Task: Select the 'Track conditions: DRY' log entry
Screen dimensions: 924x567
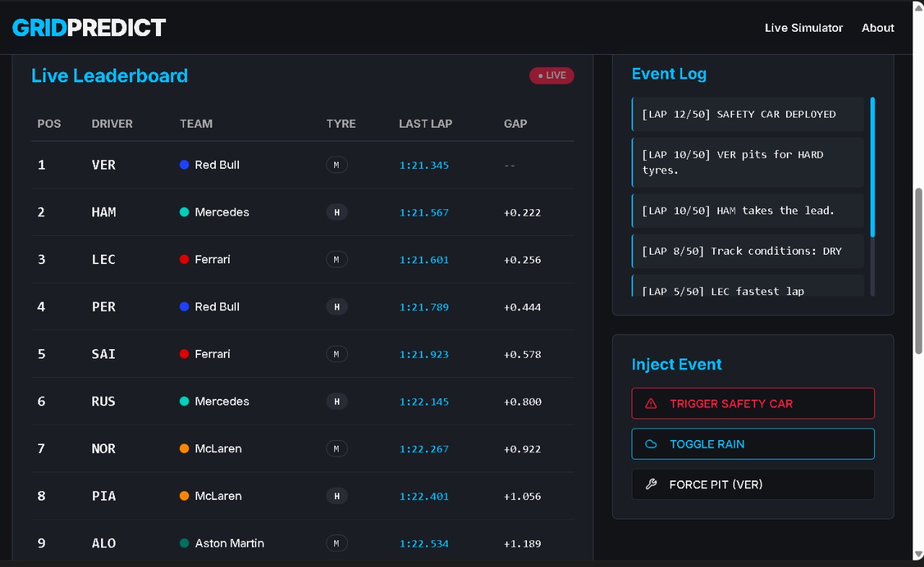Action: [748, 251]
